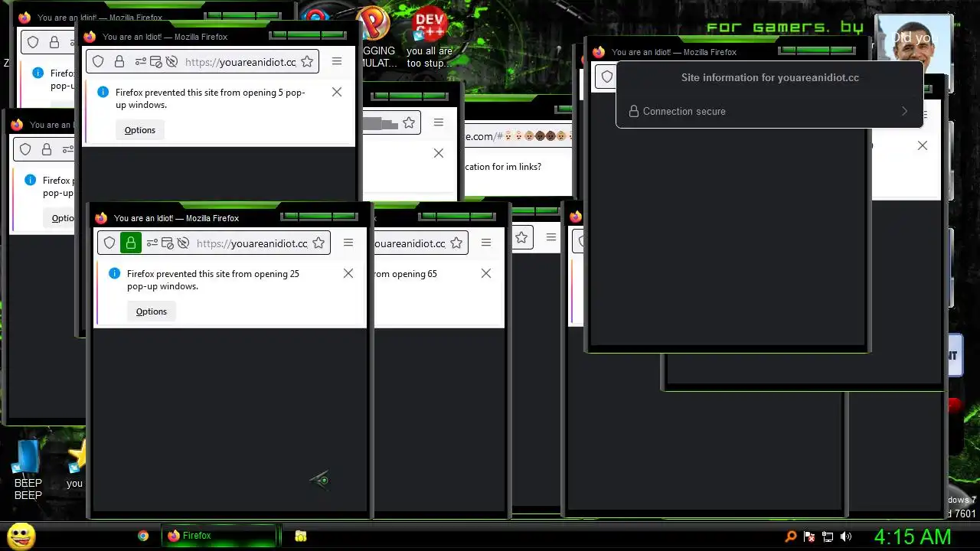Open Options in the 5 pop-up notification
Viewport: 980px width, 551px height.
point(140,130)
